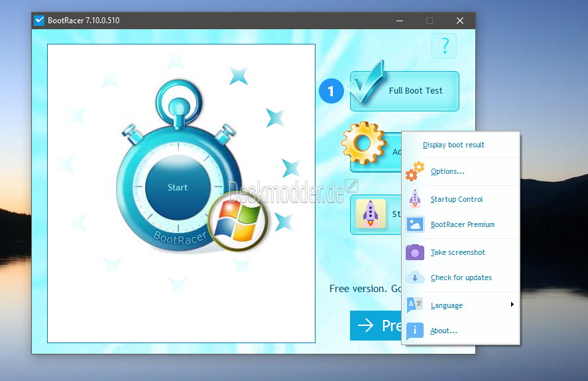Viewport: 588px width, 381px height.
Task: Choose Startup Control in the menu
Action: [461, 199]
